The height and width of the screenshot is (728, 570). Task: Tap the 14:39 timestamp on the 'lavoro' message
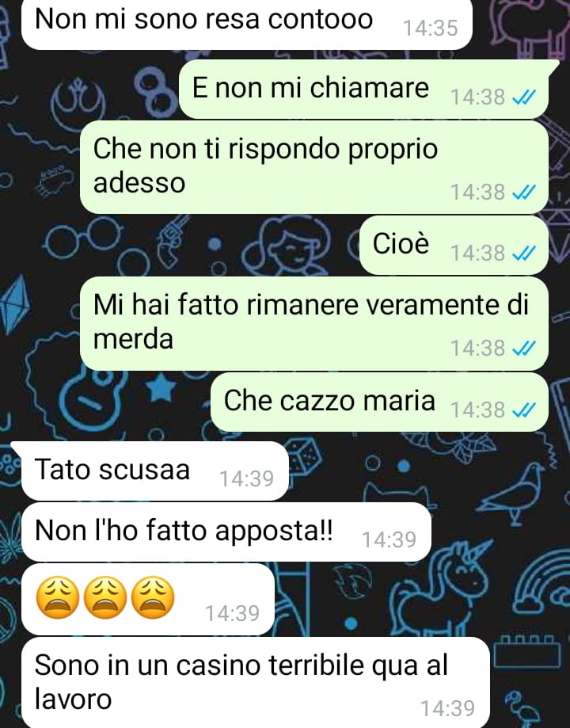[x=447, y=708]
